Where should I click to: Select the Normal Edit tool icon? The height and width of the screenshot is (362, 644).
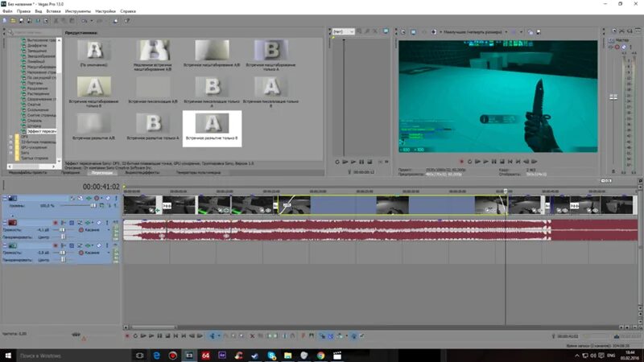click(x=213, y=335)
